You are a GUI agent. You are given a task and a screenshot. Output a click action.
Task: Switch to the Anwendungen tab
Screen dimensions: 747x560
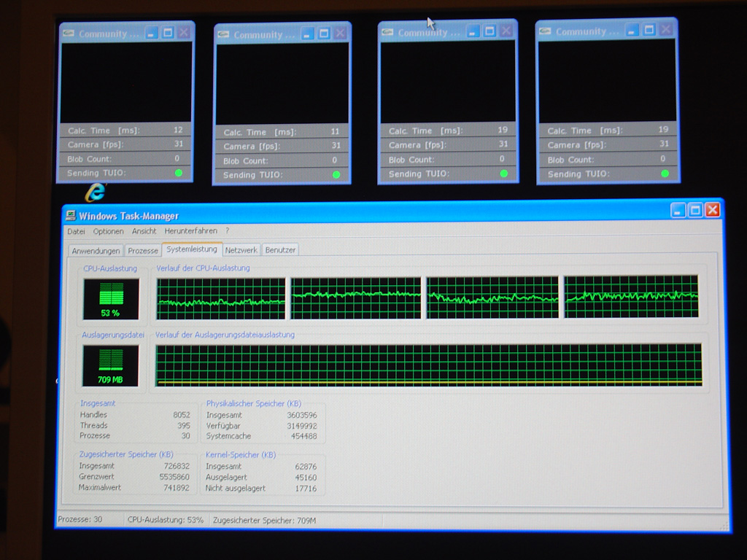coord(96,251)
